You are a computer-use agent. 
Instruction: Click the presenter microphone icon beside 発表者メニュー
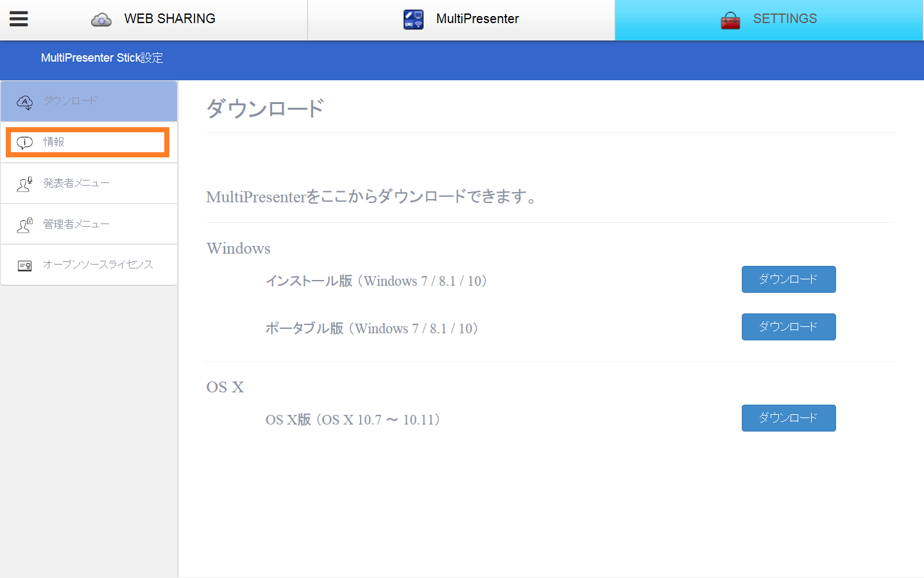(24, 182)
